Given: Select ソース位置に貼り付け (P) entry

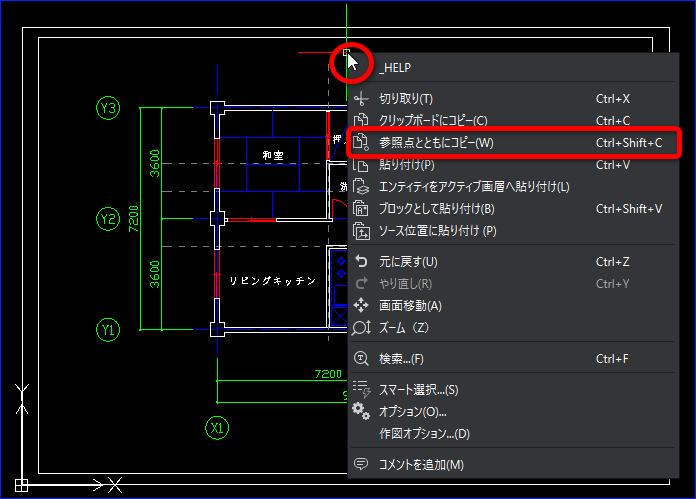Looking at the screenshot, I should pyautogui.click(x=513, y=231).
